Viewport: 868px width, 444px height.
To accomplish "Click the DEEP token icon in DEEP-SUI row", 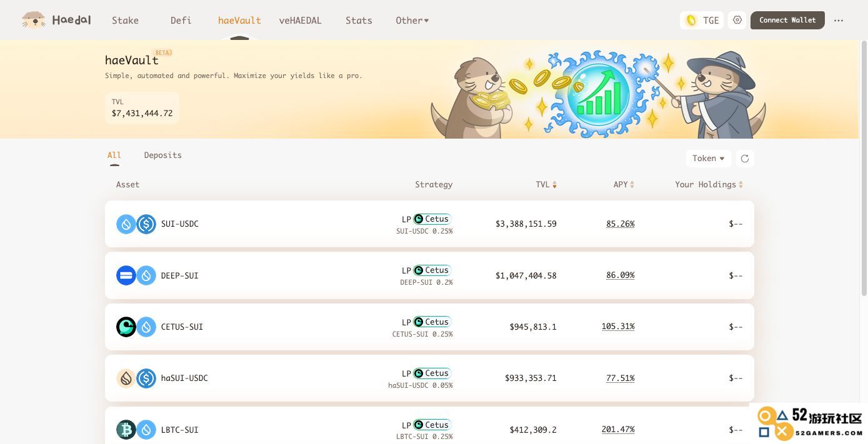I will 126,275.
